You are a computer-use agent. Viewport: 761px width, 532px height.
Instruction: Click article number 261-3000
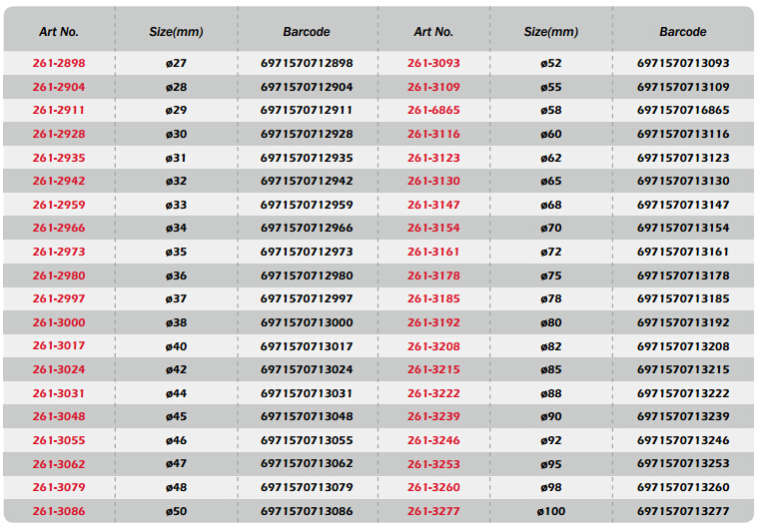59,322
